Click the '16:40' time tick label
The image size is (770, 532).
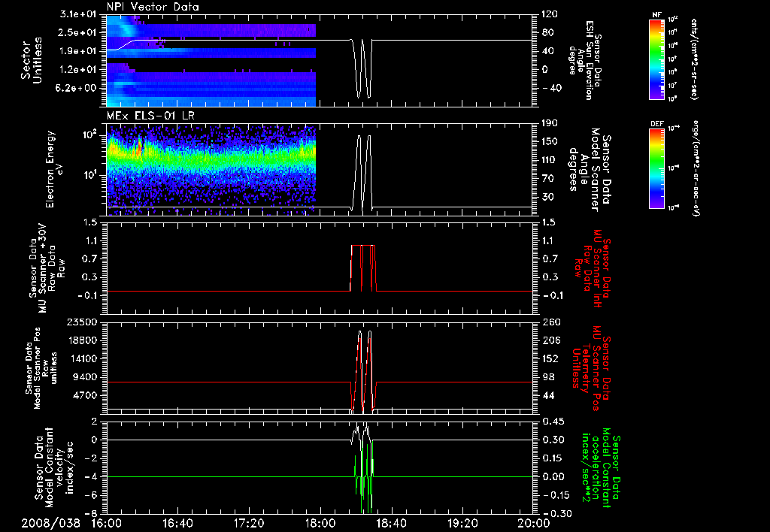[x=177, y=523]
